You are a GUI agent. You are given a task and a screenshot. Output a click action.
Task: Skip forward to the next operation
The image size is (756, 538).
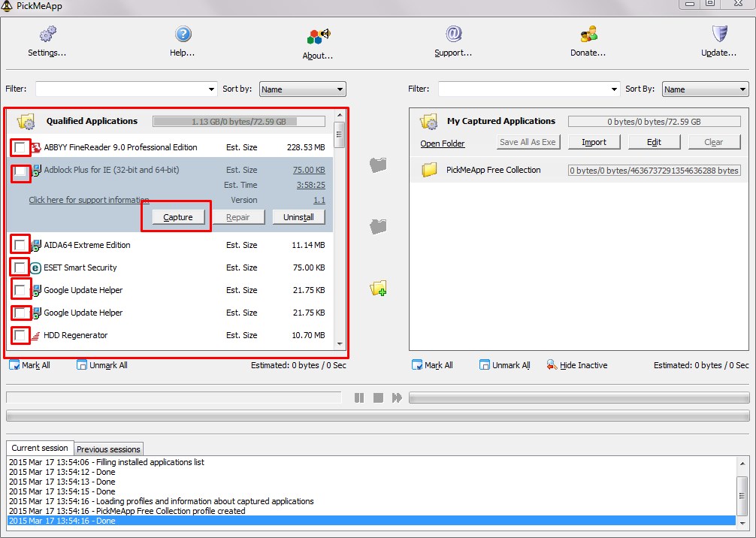397,397
